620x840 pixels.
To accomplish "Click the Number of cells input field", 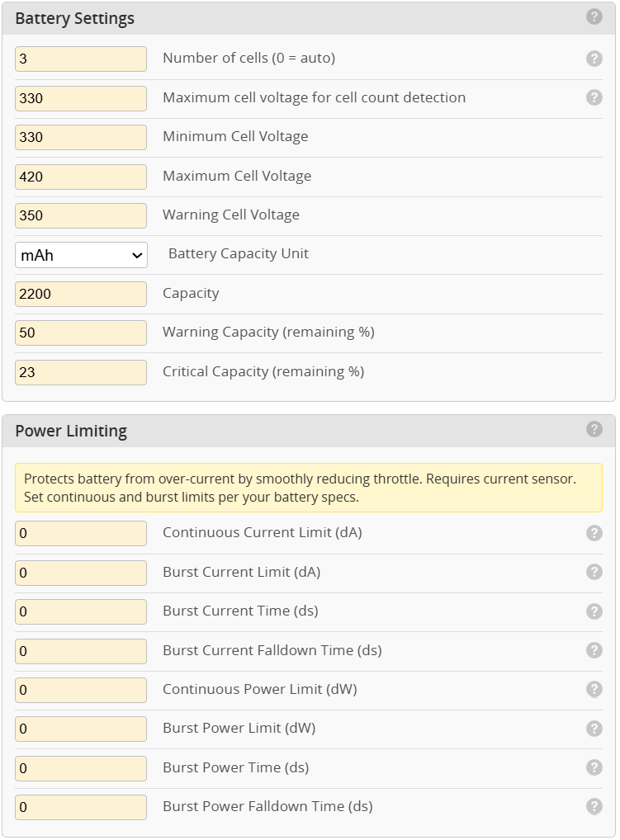I will point(81,59).
